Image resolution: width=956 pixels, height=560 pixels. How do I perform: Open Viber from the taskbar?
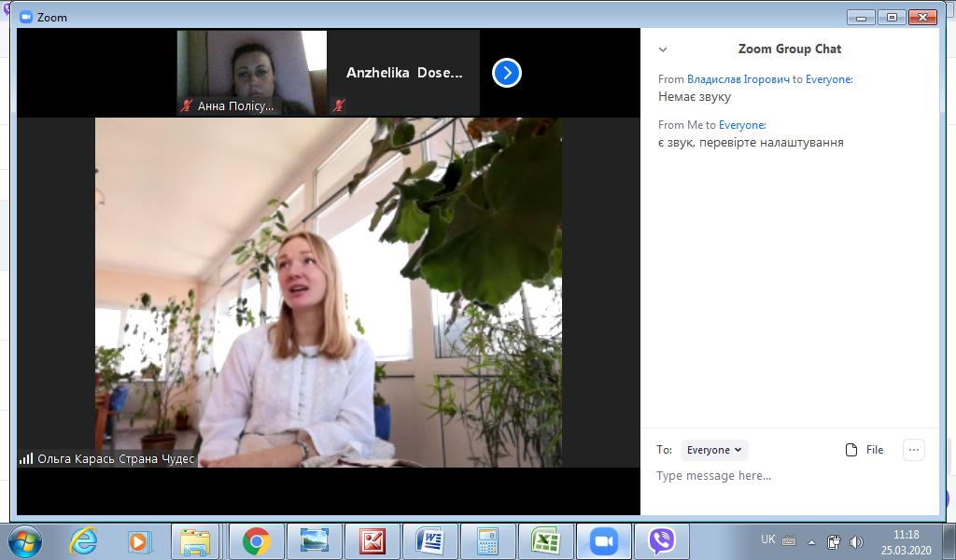pos(662,541)
